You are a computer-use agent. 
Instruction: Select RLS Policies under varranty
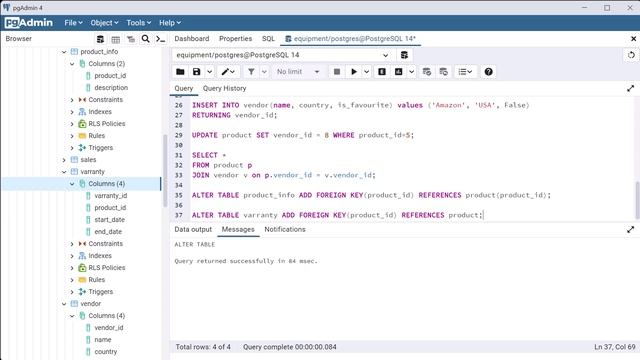(107, 268)
